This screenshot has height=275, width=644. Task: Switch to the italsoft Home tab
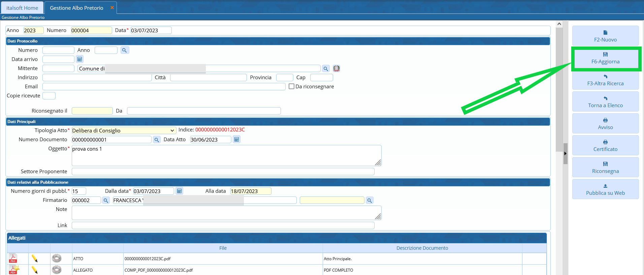[22, 8]
